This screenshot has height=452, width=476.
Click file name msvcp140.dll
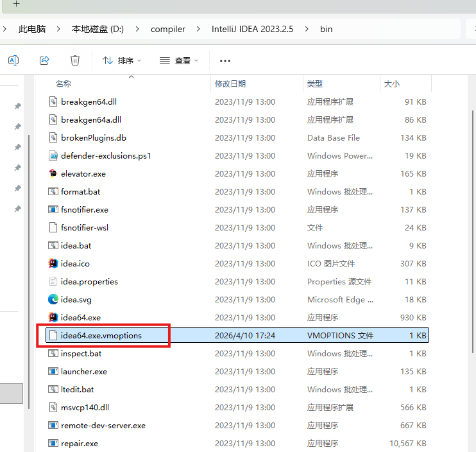85,407
